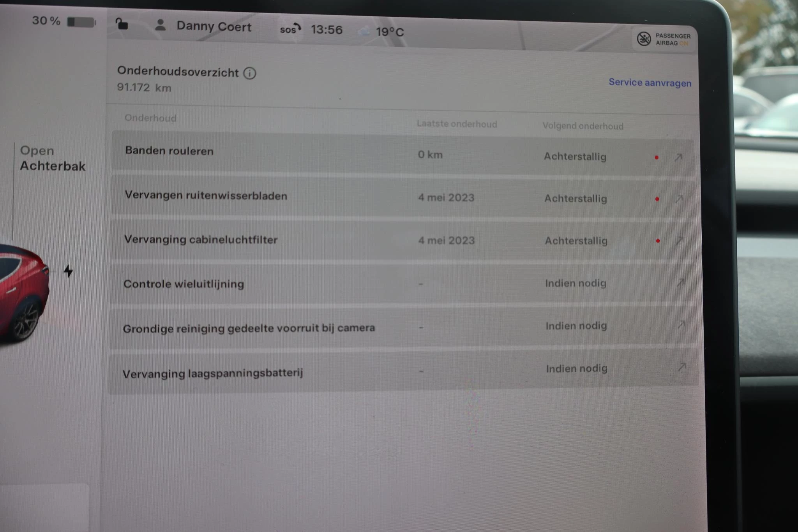Image resolution: width=798 pixels, height=532 pixels.
Task: Select the Banden rouleren maintenance item
Action: (x=169, y=151)
